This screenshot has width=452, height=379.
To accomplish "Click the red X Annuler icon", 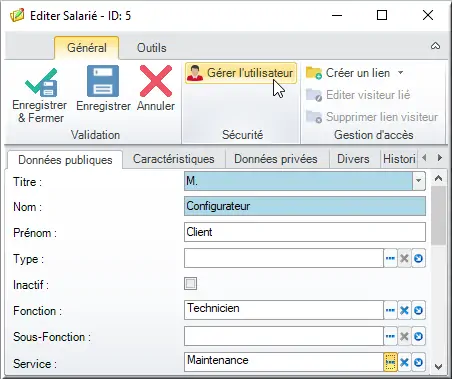I will click(156, 81).
